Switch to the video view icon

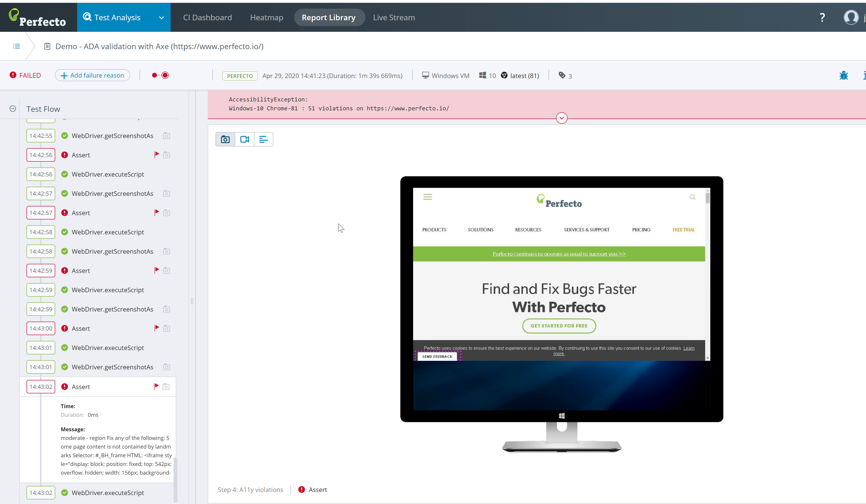pos(244,139)
